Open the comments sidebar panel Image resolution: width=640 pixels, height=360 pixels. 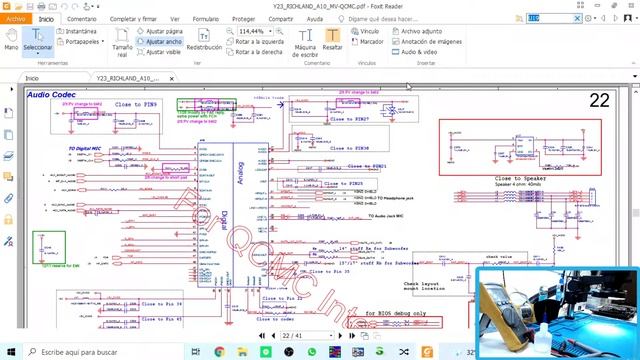(8, 177)
